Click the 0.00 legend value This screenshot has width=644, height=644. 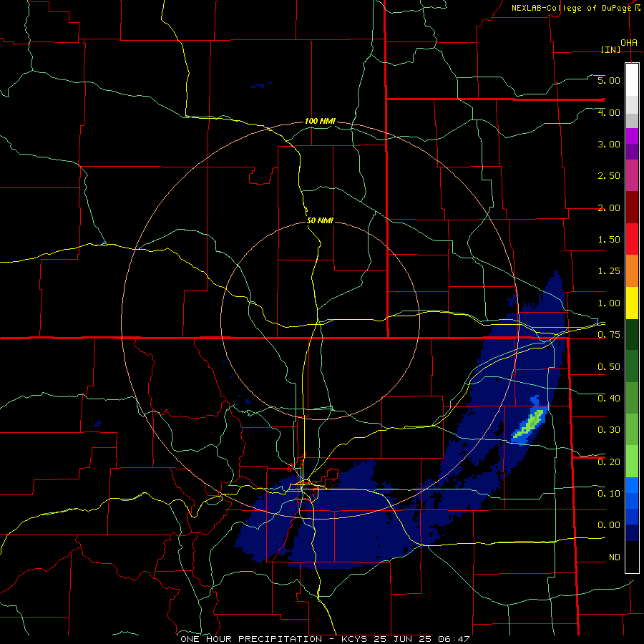tap(609, 525)
